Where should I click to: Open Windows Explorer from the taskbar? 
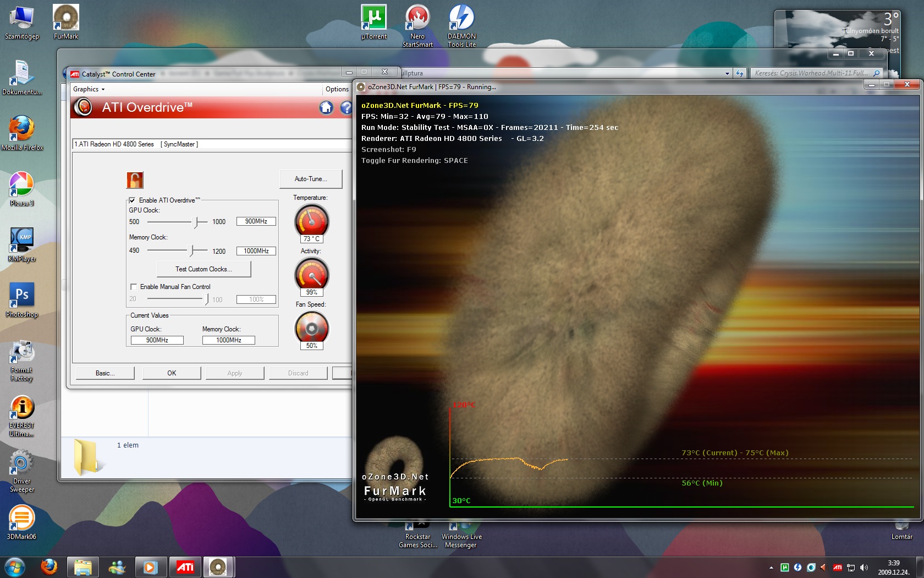(82, 567)
